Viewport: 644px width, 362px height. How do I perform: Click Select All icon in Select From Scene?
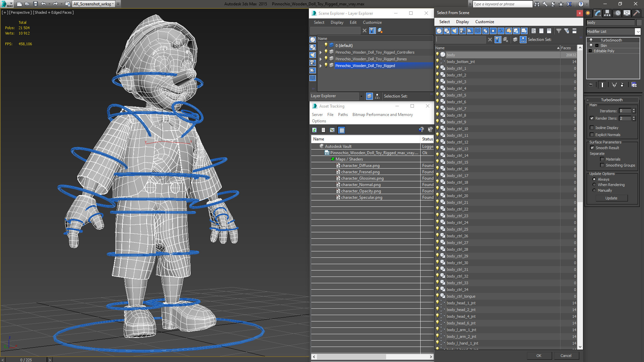click(534, 31)
